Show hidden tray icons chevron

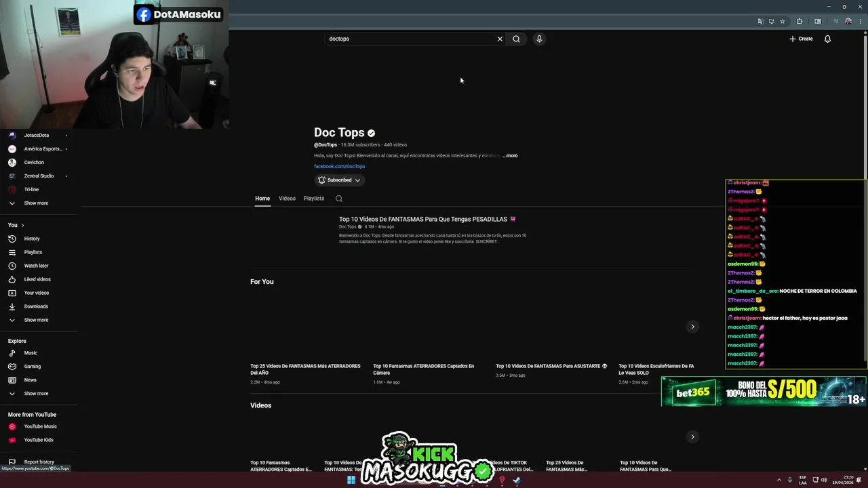click(778, 480)
